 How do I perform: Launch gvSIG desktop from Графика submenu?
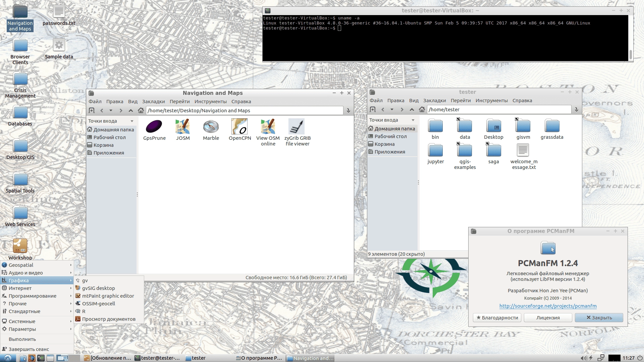(x=109, y=288)
